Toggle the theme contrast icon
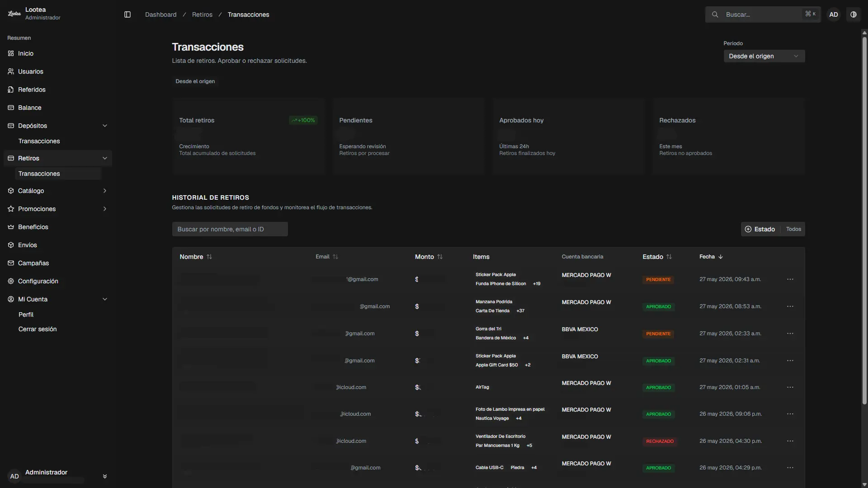The height and width of the screenshot is (488, 868). point(854,14)
